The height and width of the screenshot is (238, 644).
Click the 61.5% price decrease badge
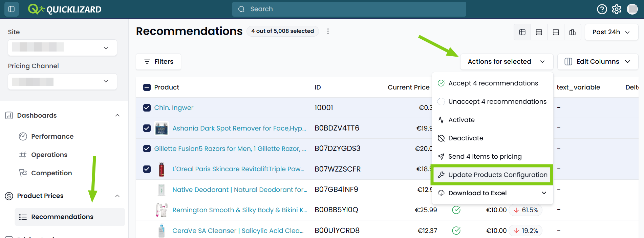526,210
